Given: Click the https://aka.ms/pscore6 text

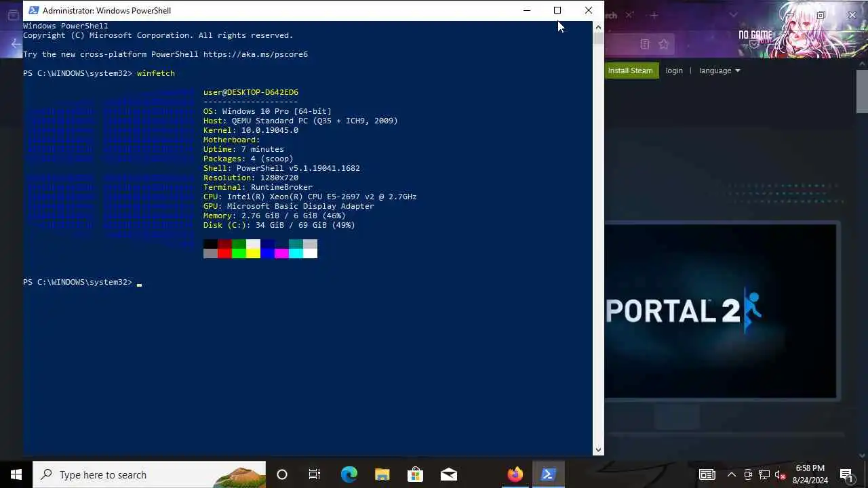Looking at the screenshot, I should click(x=256, y=54).
